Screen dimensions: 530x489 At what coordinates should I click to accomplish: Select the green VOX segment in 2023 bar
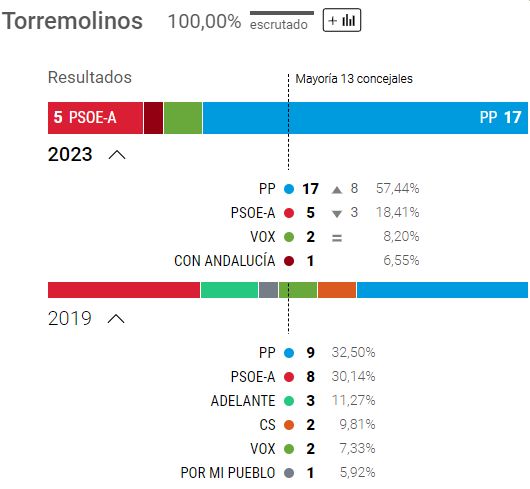[x=183, y=118]
